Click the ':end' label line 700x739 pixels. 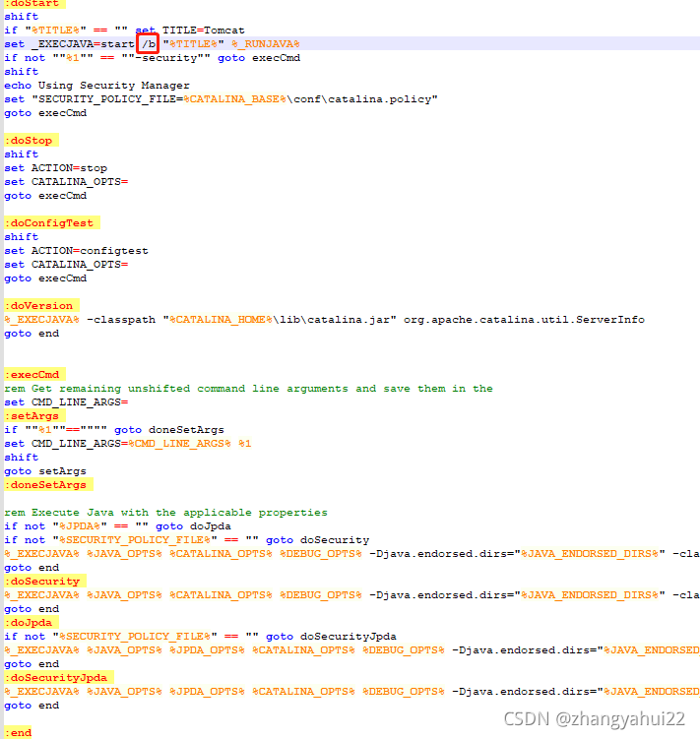pyautogui.click(x=18, y=732)
